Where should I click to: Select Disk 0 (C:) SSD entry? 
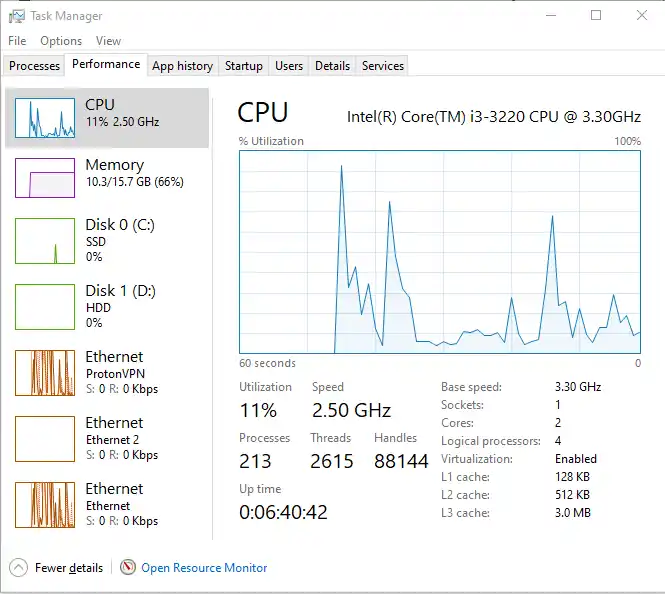click(x=107, y=241)
